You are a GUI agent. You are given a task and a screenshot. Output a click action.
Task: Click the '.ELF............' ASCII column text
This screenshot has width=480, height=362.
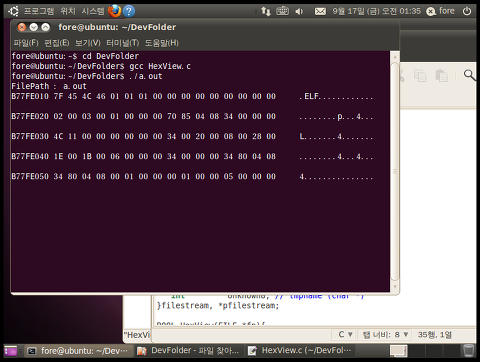[336, 96]
